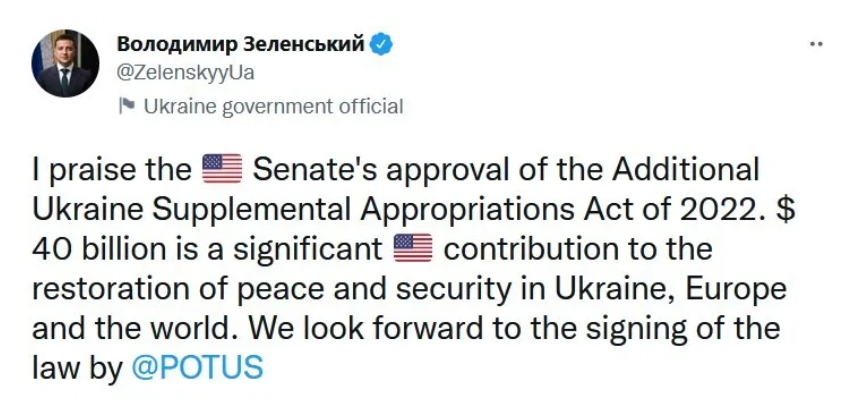Open Zelenskyy's round profile avatar

pos(65,63)
